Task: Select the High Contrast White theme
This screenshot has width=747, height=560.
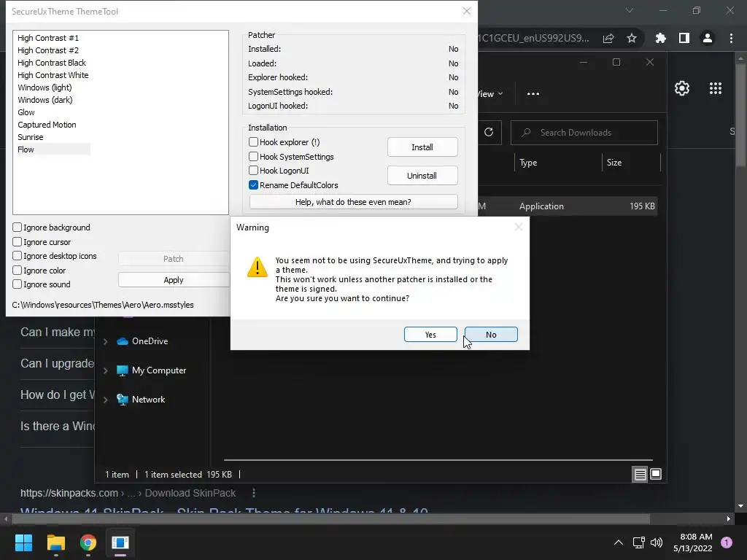Action: point(53,75)
